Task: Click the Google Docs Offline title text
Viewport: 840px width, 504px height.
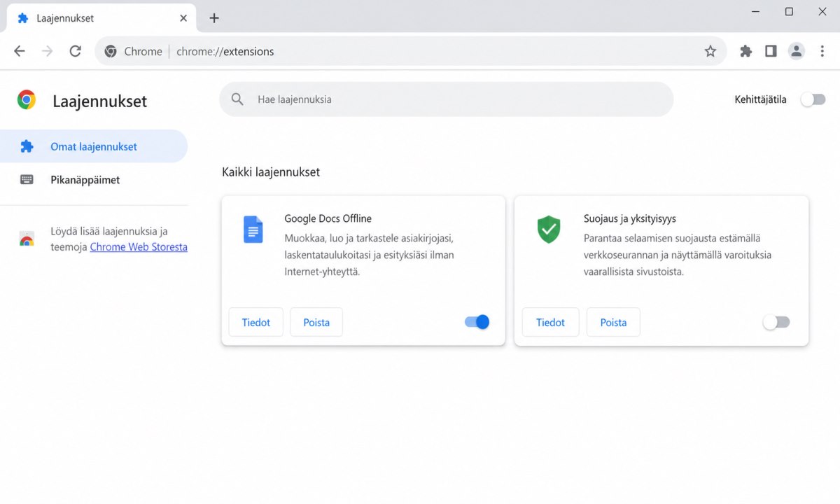Action: click(328, 218)
